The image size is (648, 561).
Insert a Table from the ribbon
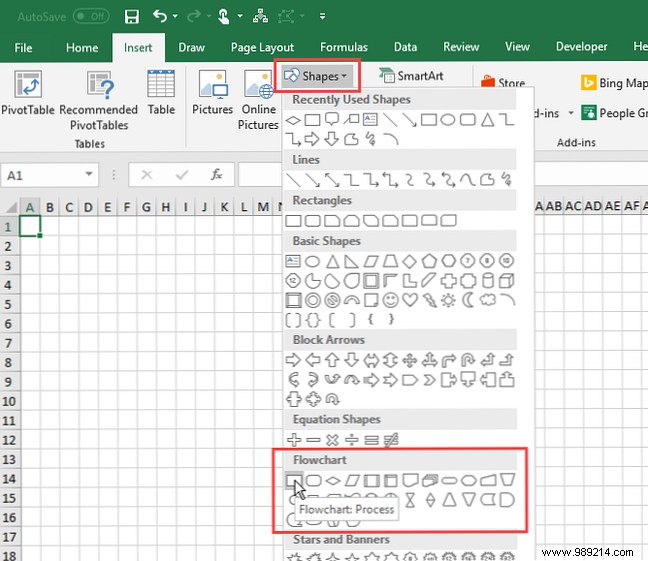pos(161,93)
